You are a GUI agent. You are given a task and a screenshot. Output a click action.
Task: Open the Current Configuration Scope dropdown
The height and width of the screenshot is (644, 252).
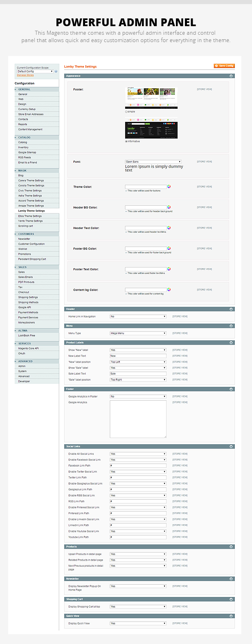[x=35, y=72]
